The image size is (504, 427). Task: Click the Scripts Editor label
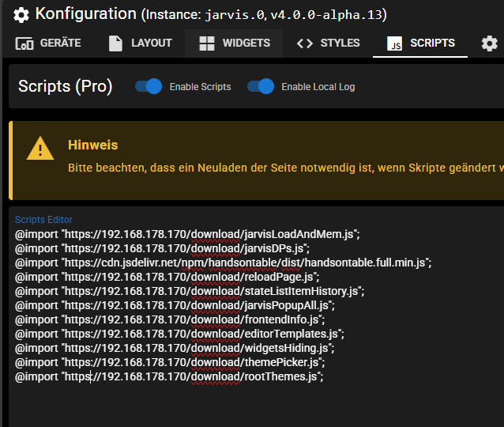[43, 220]
